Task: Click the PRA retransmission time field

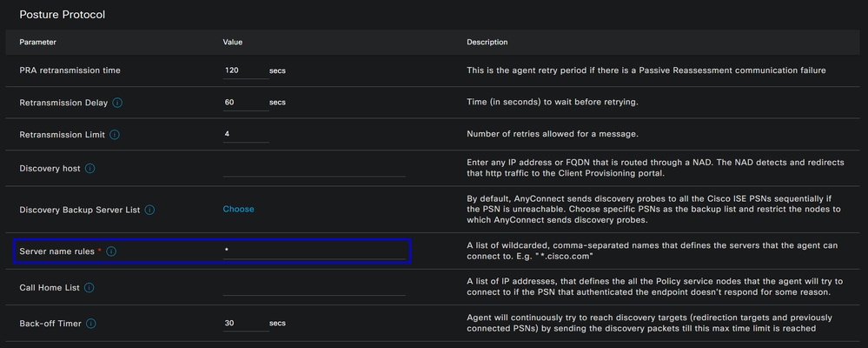Action: click(246, 71)
